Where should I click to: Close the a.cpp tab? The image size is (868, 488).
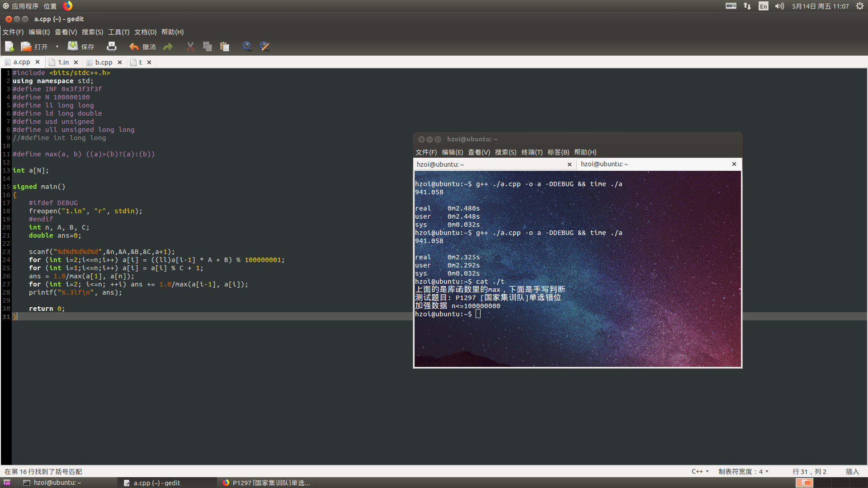(x=38, y=62)
